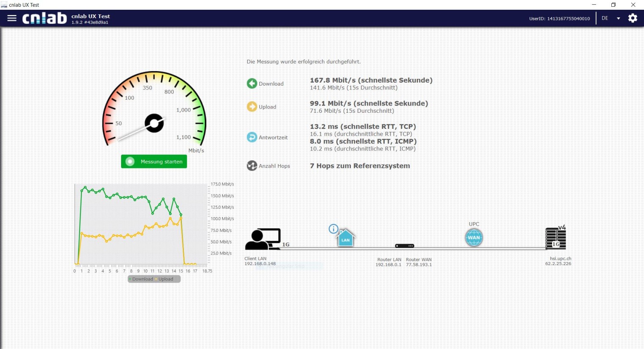Screen dimensions: 644x349
Task: Start measurement with Messung starten
Action: (154, 162)
